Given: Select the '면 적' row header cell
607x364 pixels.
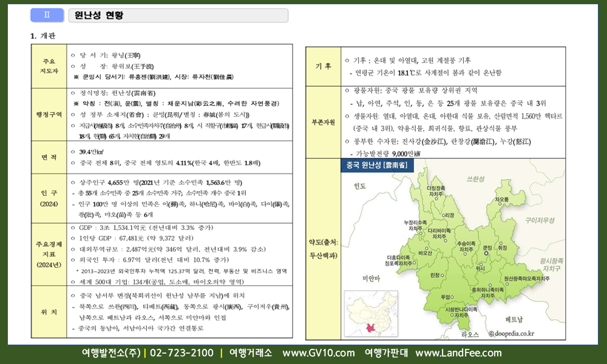Looking at the screenshot, I should point(49,157).
